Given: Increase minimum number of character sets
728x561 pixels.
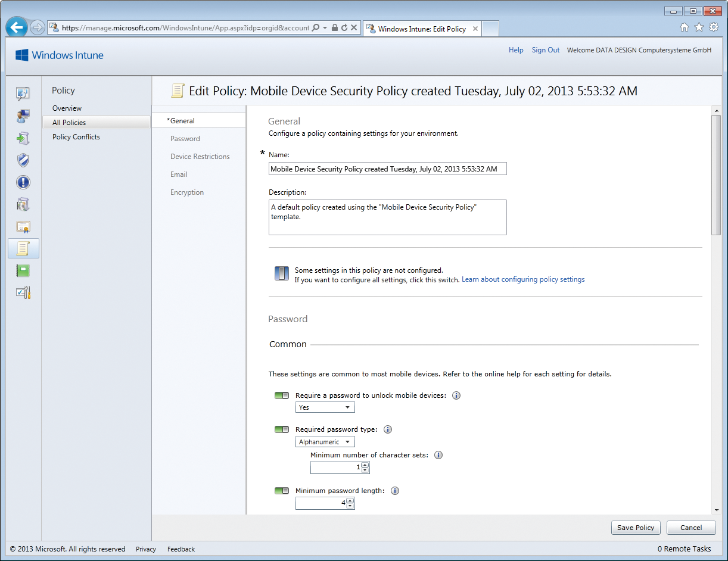Looking at the screenshot, I should pyautogui.click(x=365, y=465).
